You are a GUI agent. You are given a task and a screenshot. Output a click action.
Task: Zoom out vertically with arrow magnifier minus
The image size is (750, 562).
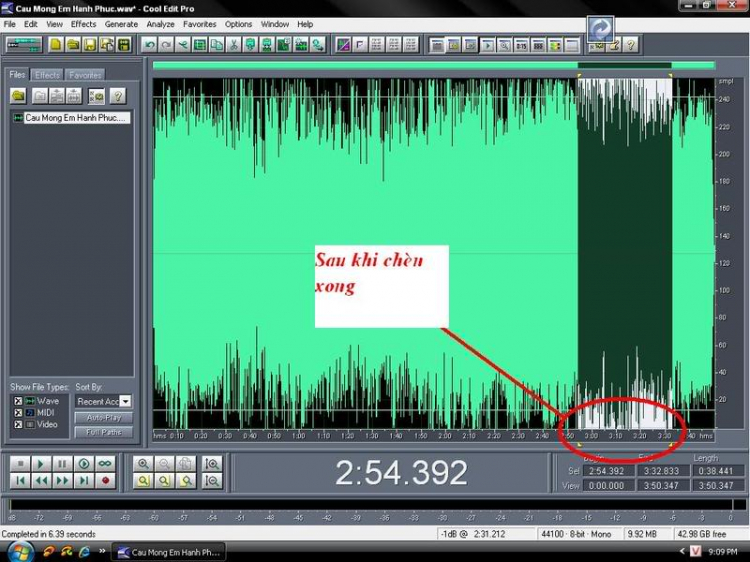212,480
